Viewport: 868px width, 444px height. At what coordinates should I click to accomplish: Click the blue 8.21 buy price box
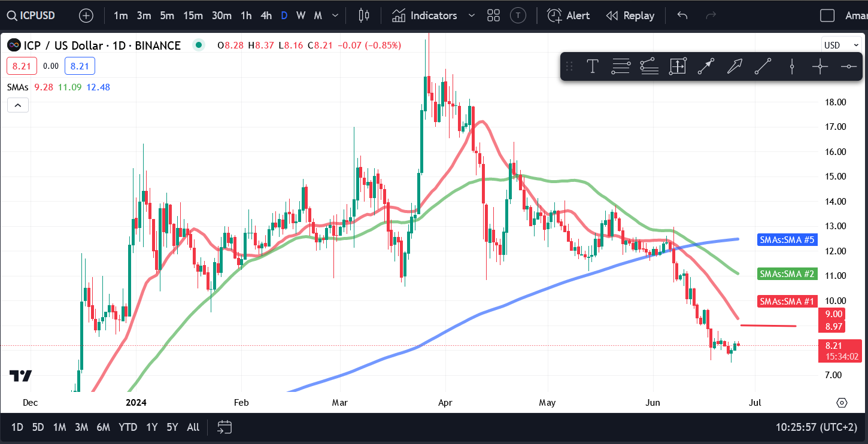coord(80,66)
